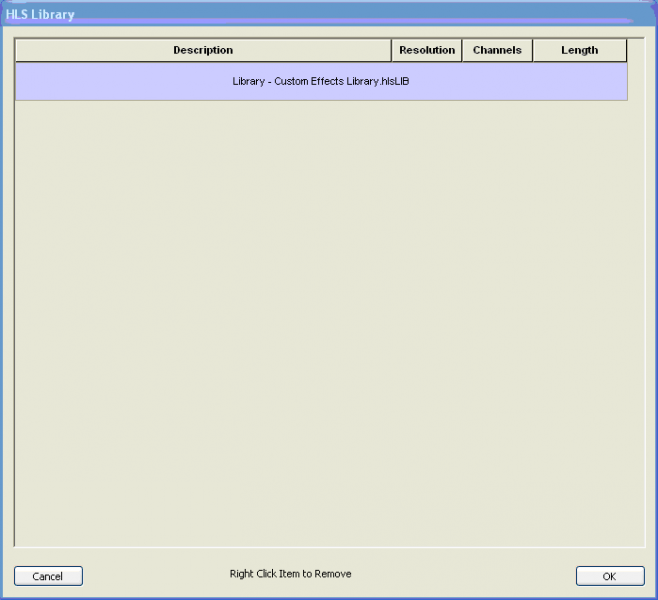658x600 pixels.
Task: Select the Custom Effects Library.hlsLIB row
Action: pyautogui.click(x=320, y=81)
